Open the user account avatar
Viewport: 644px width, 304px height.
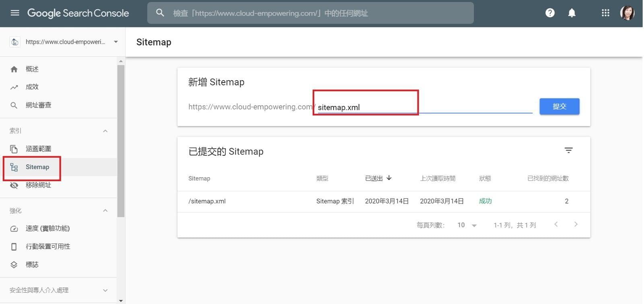627,13
